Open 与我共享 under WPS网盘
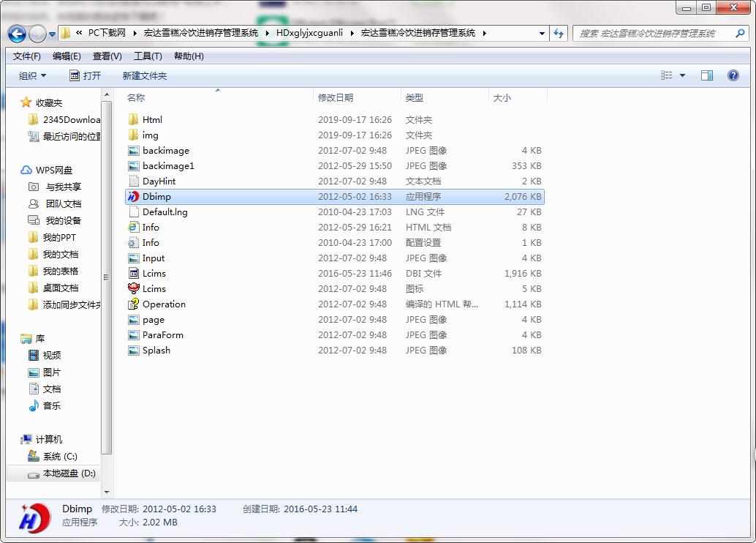The image size is (756, 543). [x=55, y=187]
